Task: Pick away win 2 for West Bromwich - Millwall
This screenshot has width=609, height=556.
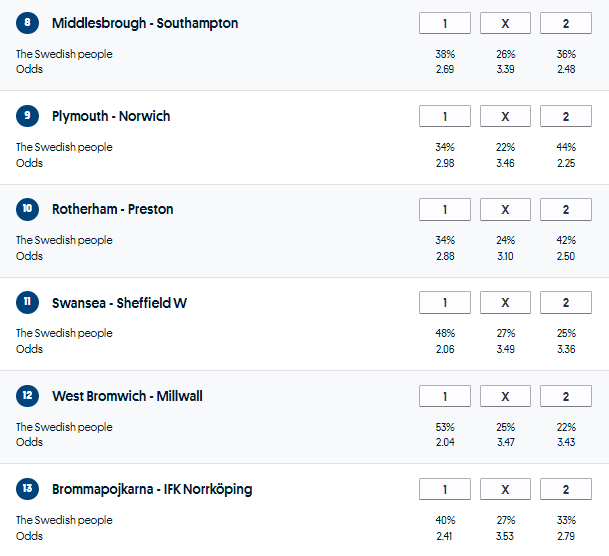Action: tap(565, 396)
